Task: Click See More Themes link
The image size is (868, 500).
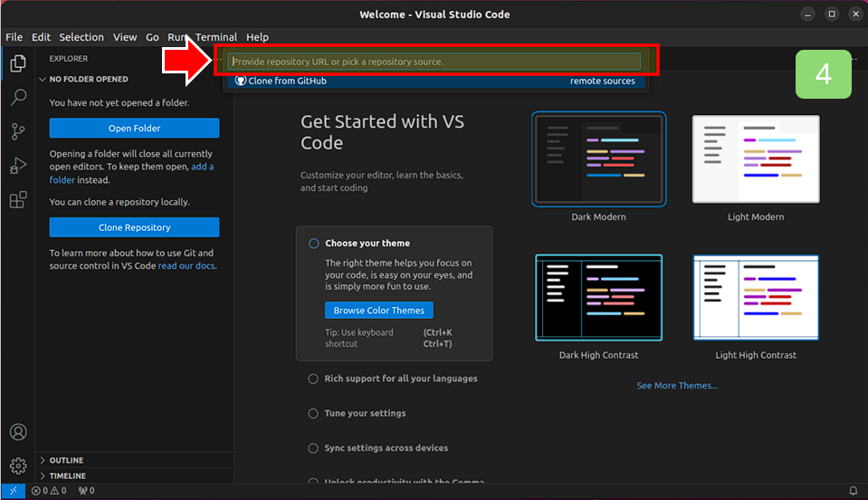Action: [676, 385]
